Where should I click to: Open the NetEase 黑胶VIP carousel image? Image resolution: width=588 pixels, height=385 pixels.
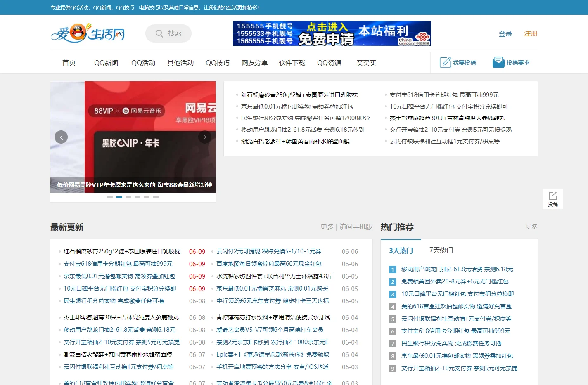coord(133,137)
